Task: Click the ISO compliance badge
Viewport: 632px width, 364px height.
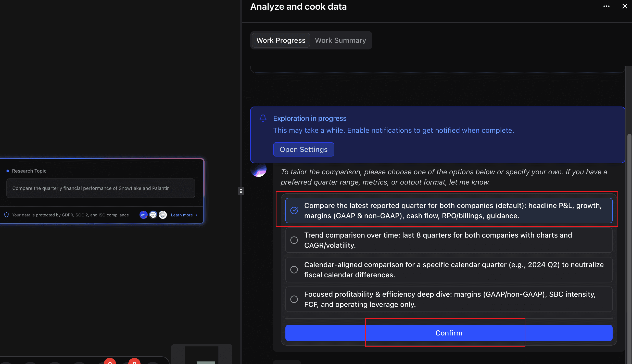Action: (x=163, y=215)
